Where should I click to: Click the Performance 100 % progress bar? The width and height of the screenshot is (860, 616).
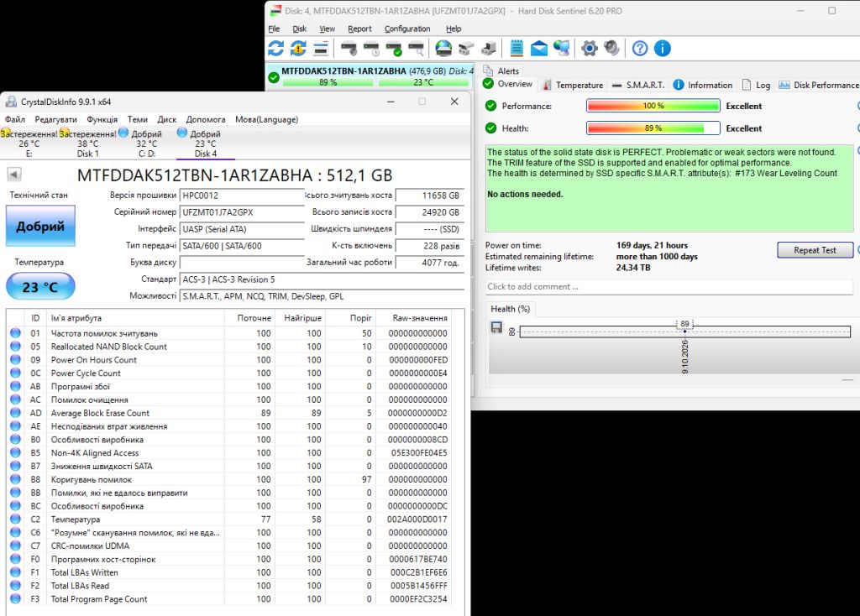653,106
